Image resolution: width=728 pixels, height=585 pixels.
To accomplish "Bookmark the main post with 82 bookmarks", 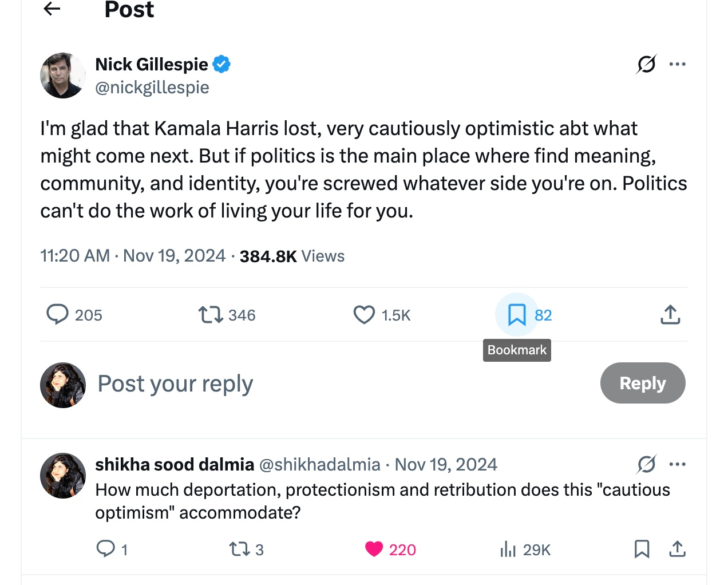I will coord(517,315).
